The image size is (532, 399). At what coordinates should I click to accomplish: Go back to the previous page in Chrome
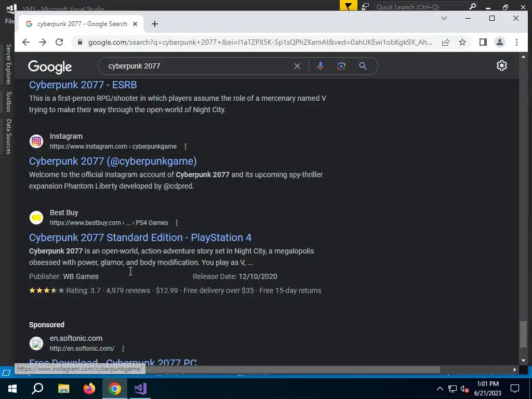point(26,42)
